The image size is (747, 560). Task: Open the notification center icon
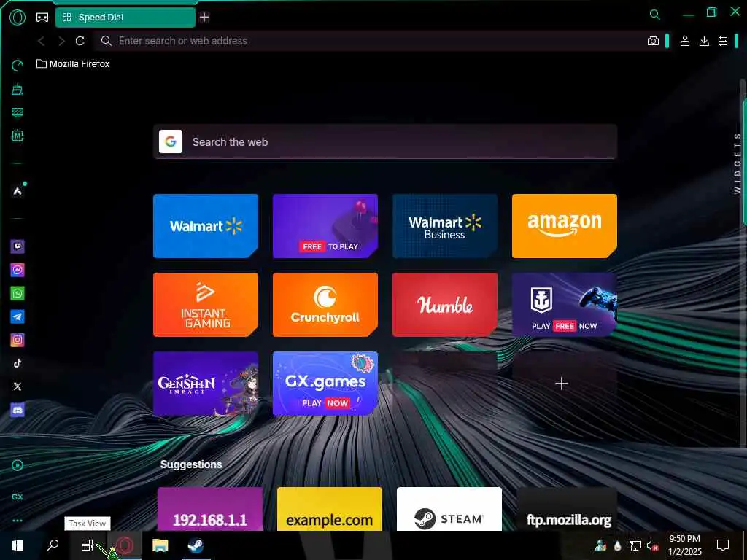(x=723, y=545)
